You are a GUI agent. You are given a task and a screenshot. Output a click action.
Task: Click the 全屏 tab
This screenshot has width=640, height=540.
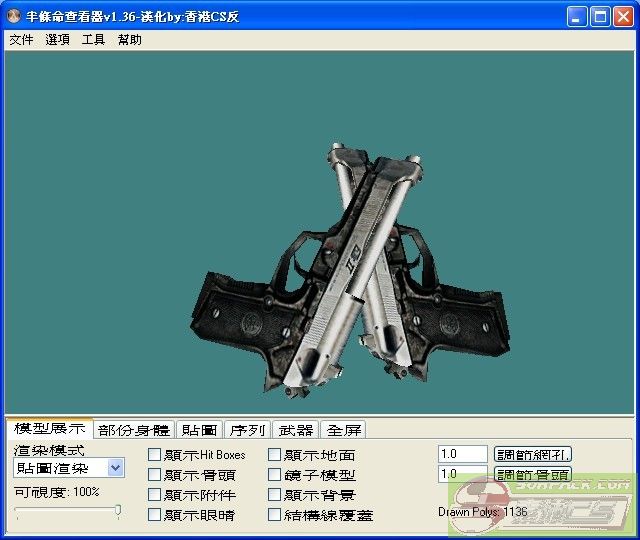coord(344,430)
